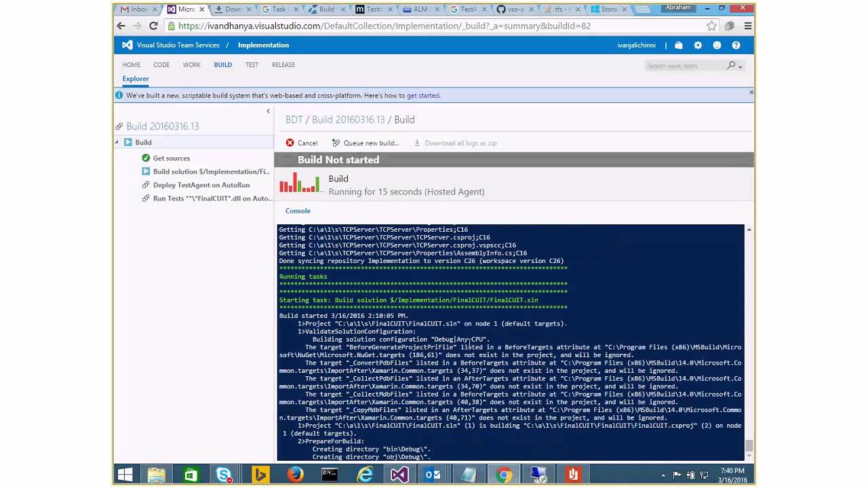
Task: Click the info icon in the notification banner
Action: click(x=119, y=96)
